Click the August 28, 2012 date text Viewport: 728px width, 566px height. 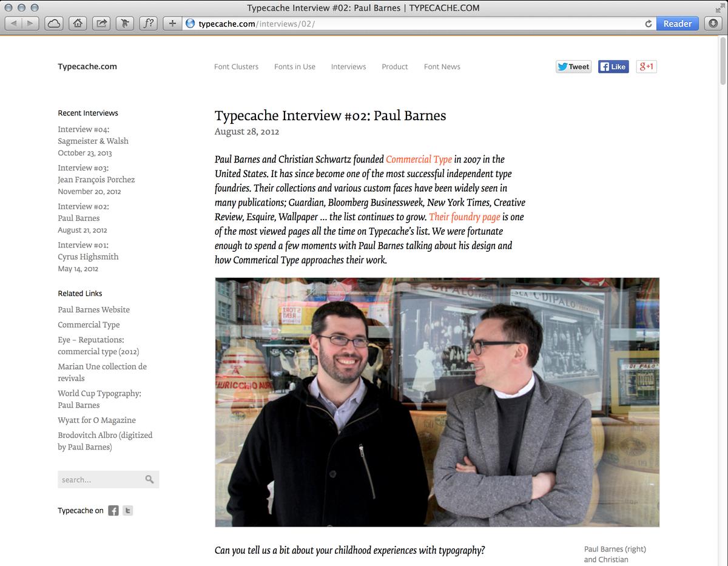pos(247,132)
